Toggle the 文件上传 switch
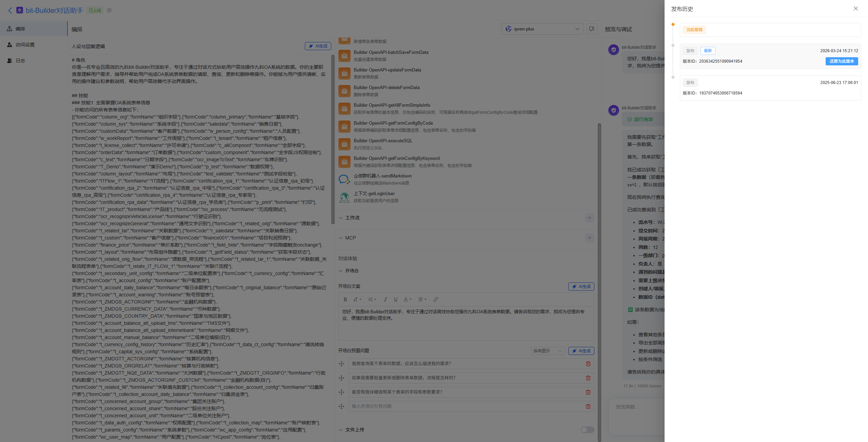Screen dimensions: 868x442 coord(587,430)
